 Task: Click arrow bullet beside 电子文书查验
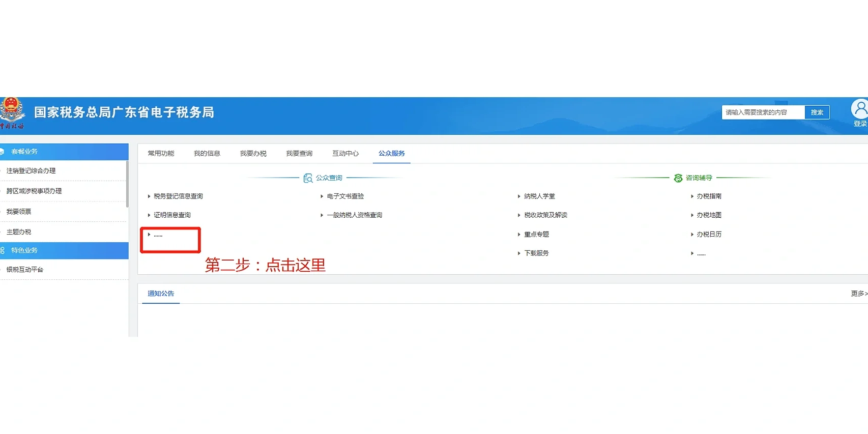[322, 196]
